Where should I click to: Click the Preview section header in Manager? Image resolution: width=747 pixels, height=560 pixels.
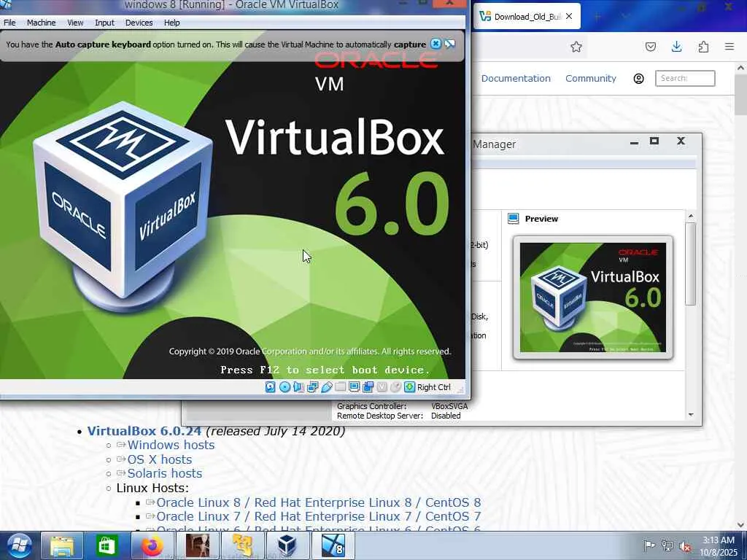click(541, 219)
